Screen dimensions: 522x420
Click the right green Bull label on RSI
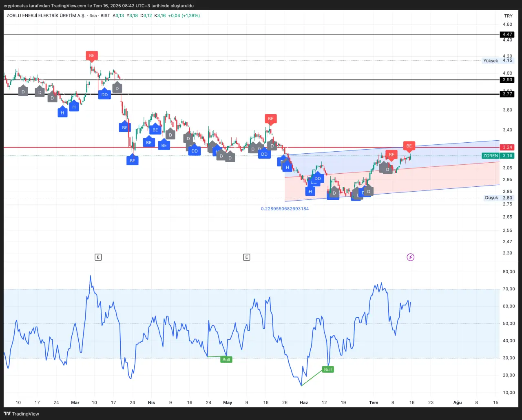click(327, 369)
